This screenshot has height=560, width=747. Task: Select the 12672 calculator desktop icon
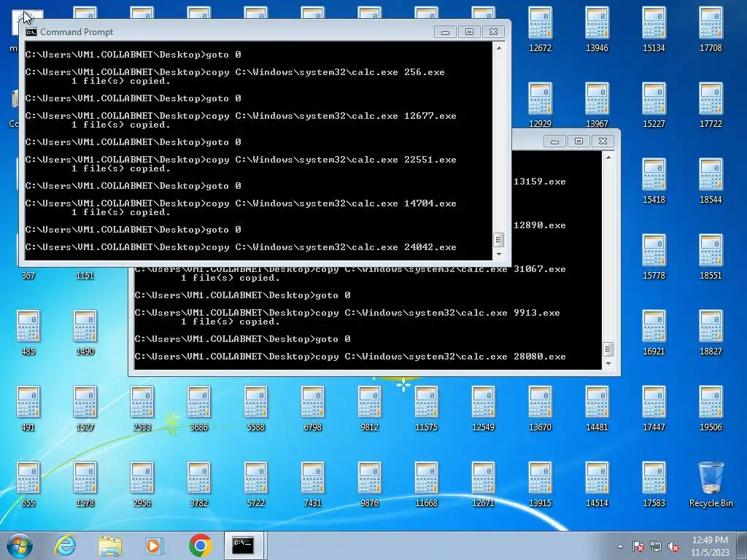coord(541,29)
